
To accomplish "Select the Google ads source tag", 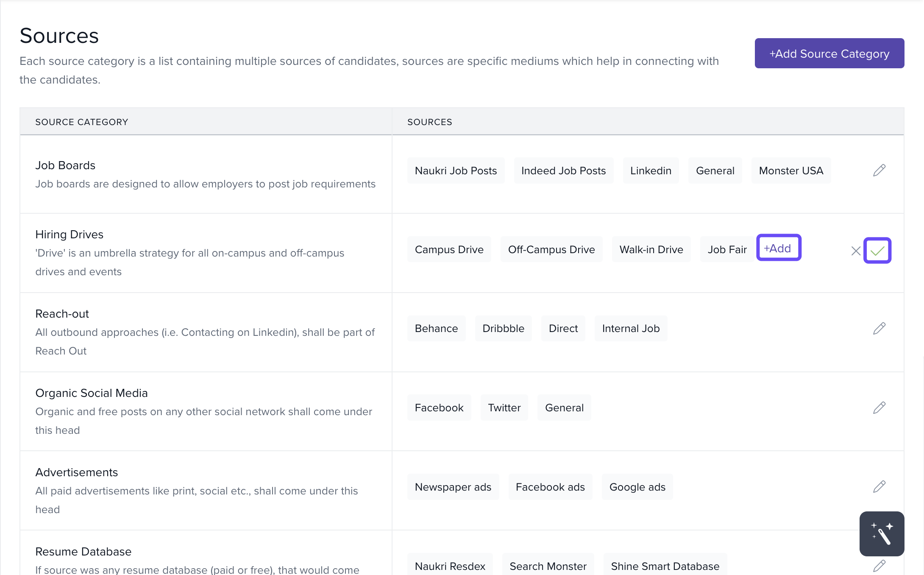I will (x=637, y=487).
